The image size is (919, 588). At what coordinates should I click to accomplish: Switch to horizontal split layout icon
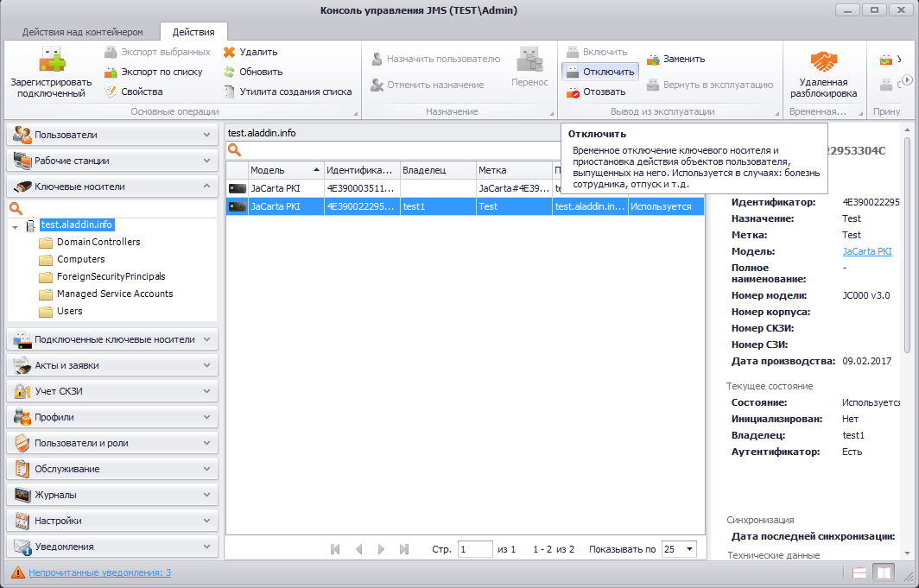tap(859, 572)
